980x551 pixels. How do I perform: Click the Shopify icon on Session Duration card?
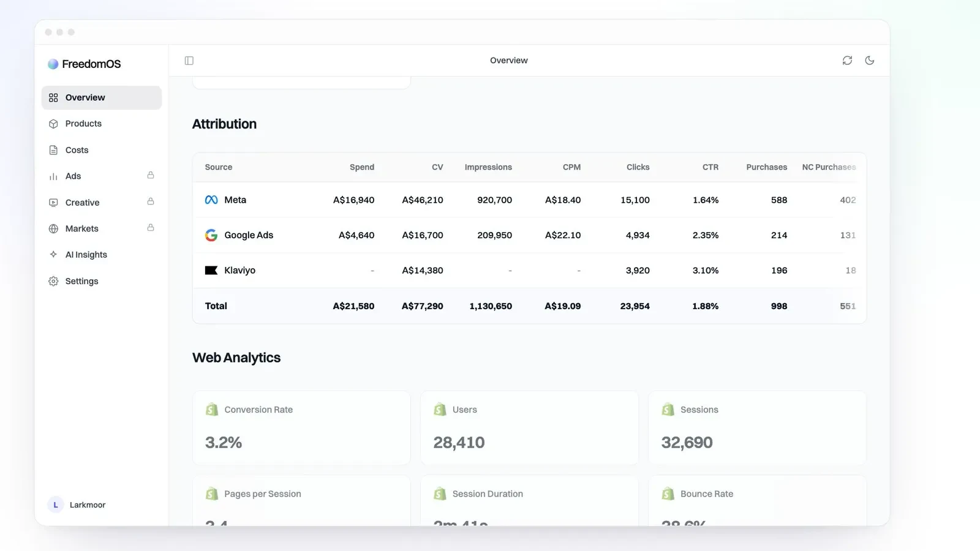pyautogui.click(x=440, y=493)
